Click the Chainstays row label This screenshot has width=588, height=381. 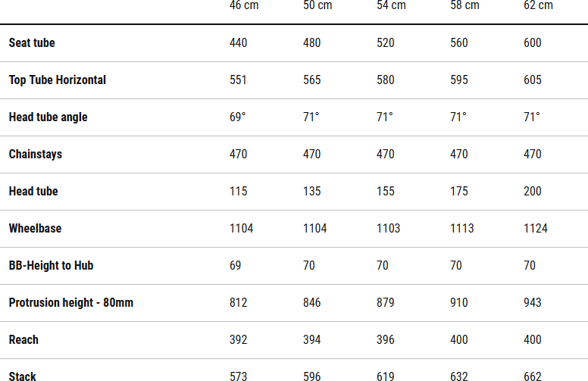pyautogui.click(x=36, y=155)
